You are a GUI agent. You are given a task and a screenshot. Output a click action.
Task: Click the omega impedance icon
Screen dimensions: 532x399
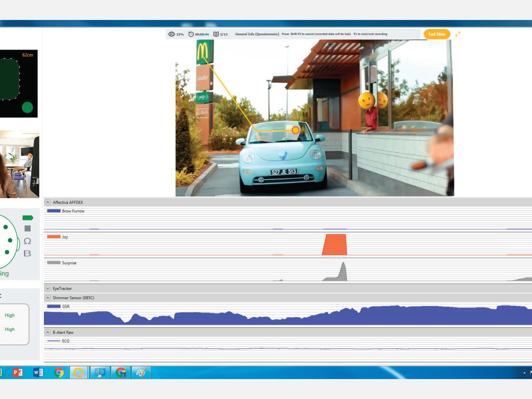click(x=27, y=241)
